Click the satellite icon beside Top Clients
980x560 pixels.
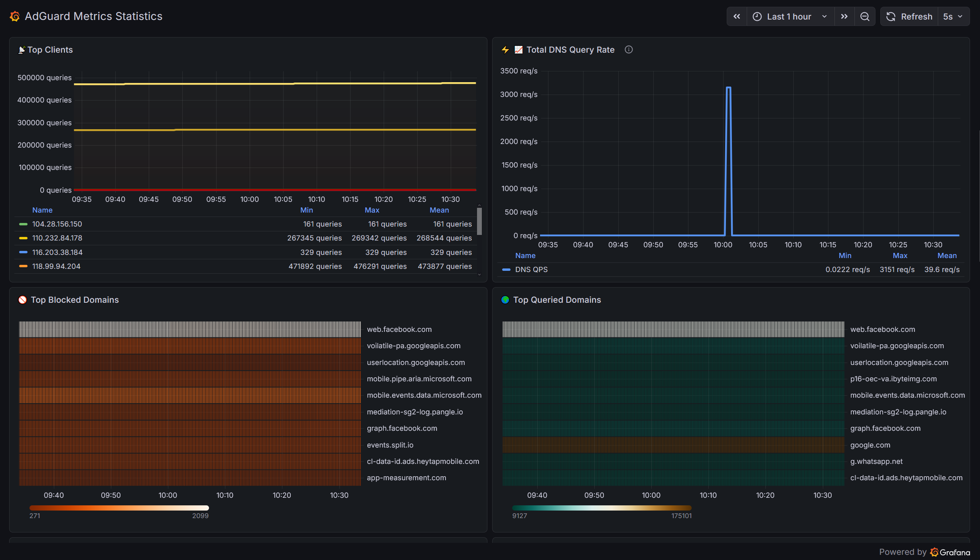pos(22,49)
